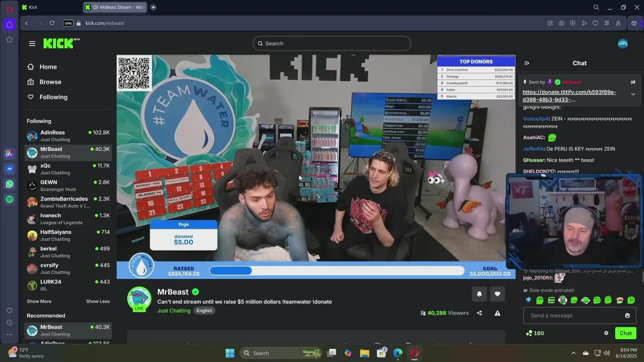Click the MrBeast live avatar
Screen dimensions: 644x362
pos(139,299)
